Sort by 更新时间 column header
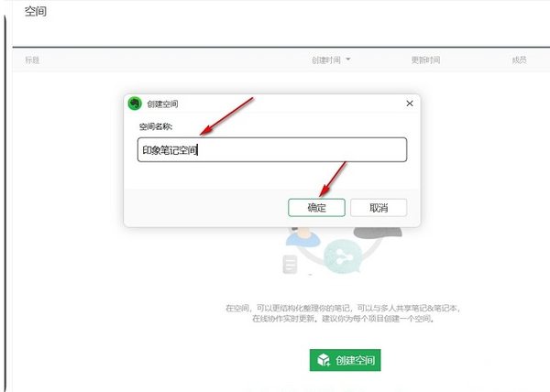This screenshot has height=392, width=550. coord(425,60)
